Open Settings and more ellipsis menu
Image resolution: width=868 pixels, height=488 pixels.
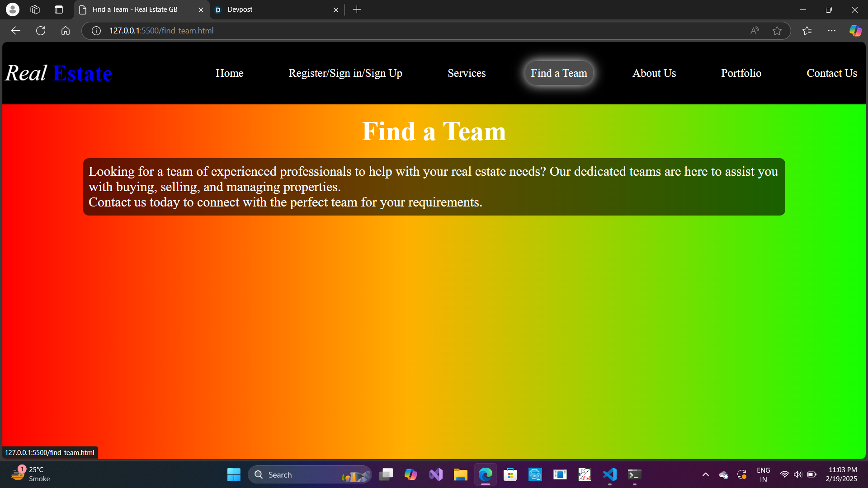831,31
